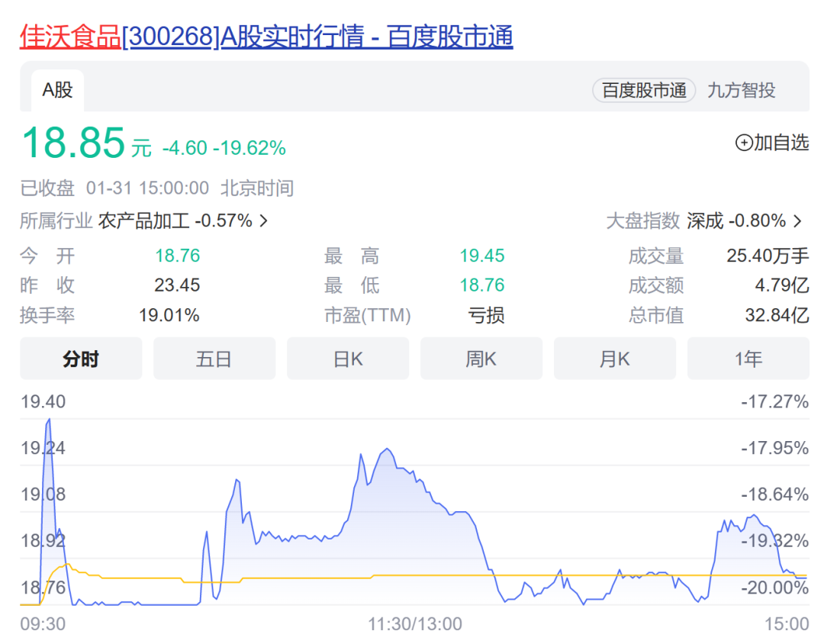The height and width of the screenshot is (644, 824).
Task: Select the A股 tab
Action: pyautogui.click(x=57, y=90)
